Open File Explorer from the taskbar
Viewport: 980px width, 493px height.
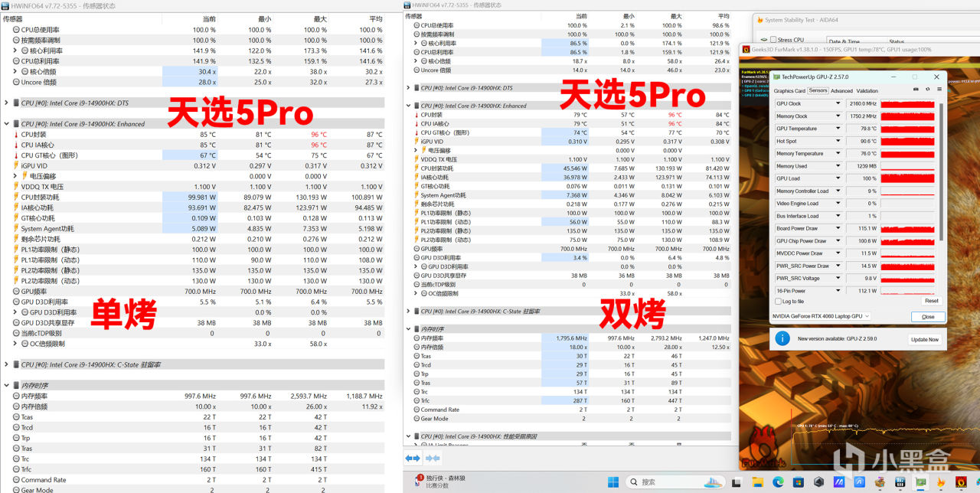point(758,482)
